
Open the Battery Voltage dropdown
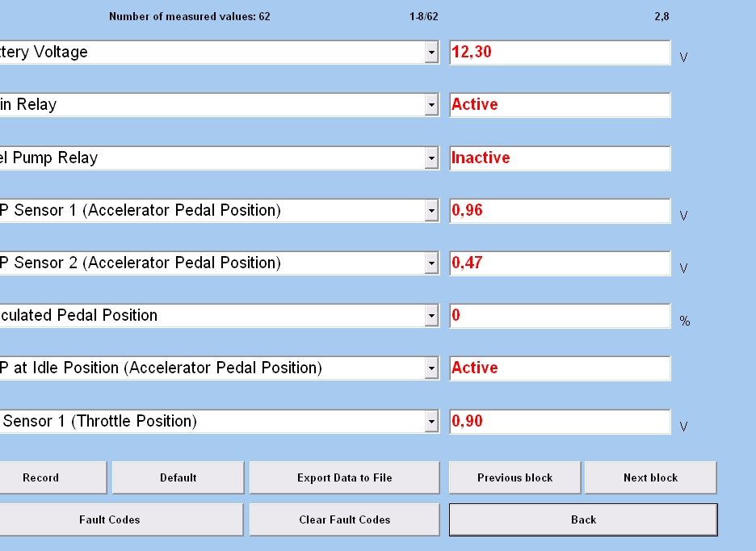point(431,52)
